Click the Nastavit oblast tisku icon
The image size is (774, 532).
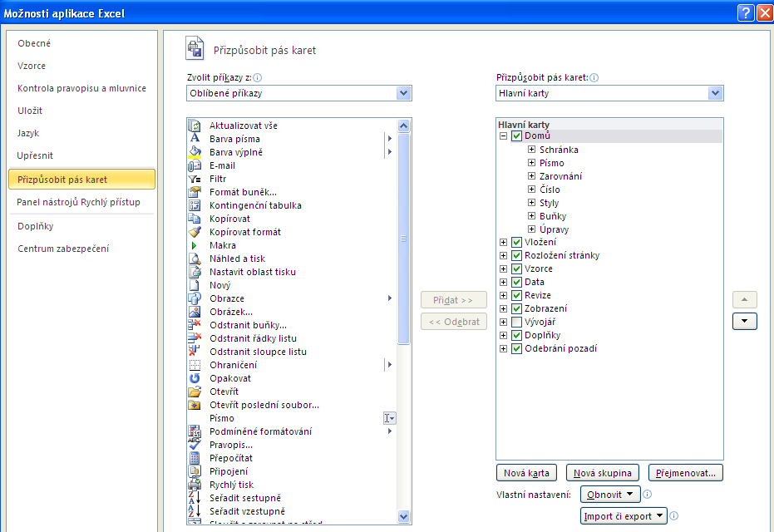tap(195, 272)
